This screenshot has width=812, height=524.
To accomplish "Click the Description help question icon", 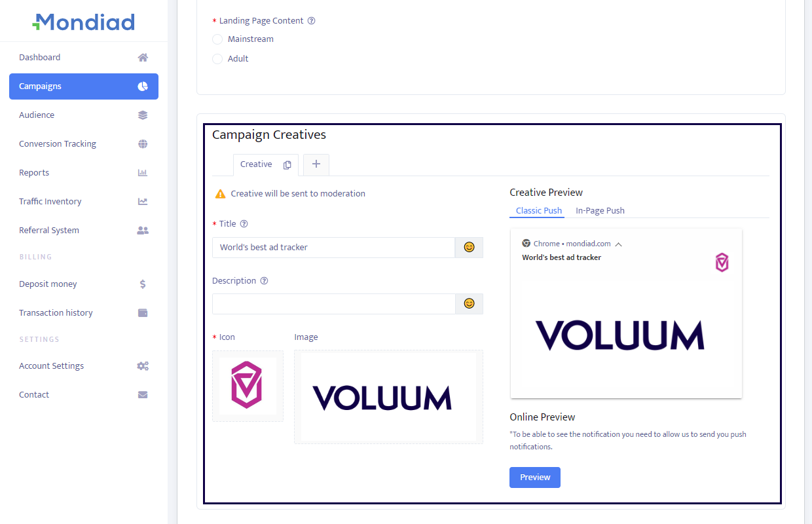I will pyautogui.click(x=265, y=281).
